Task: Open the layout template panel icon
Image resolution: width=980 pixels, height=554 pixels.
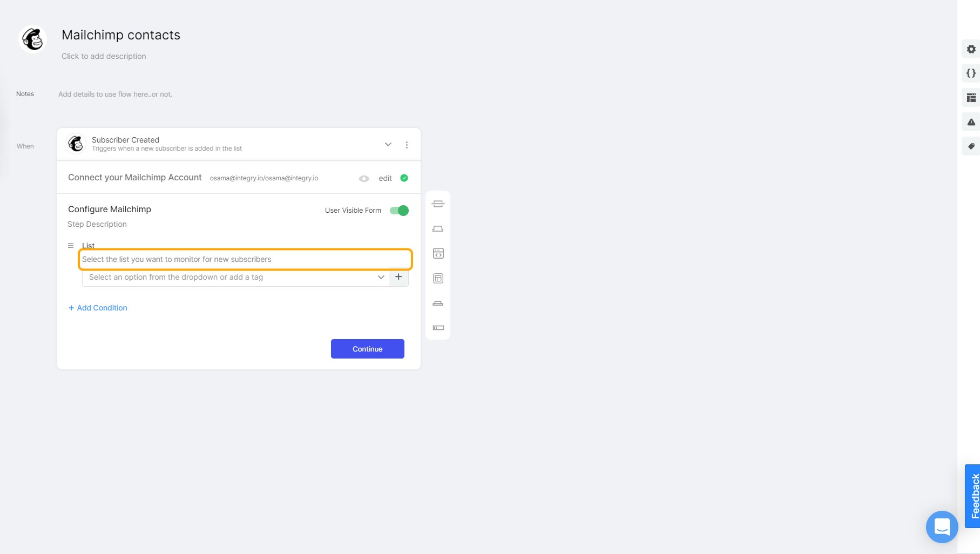Action: (971, 98)
